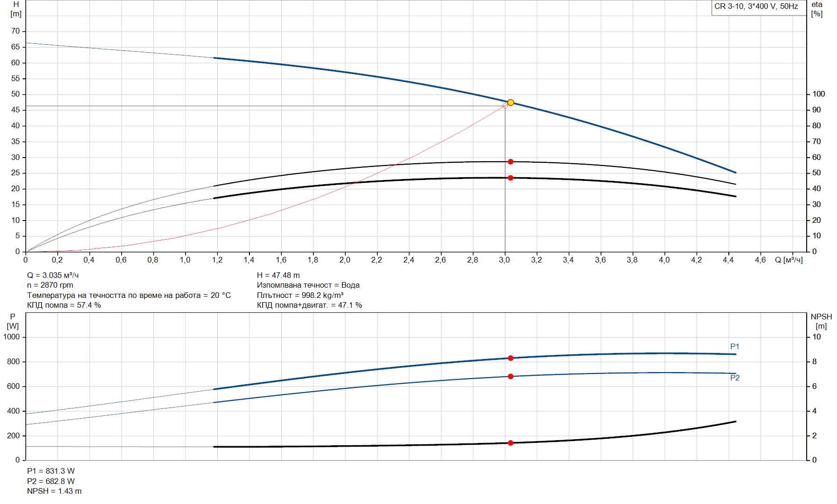Click the 'NPSH = 1.43 m' value

click(x=54, y=491)
